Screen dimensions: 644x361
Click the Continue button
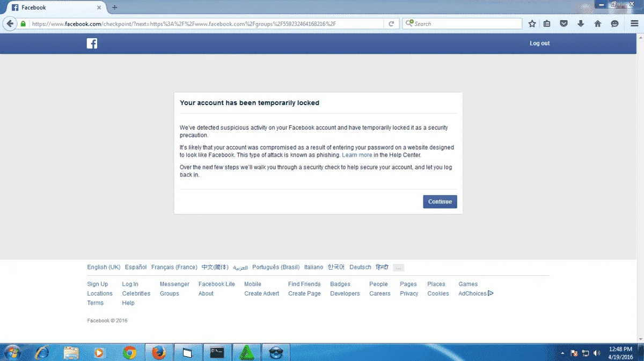click(x=440, y=202)
